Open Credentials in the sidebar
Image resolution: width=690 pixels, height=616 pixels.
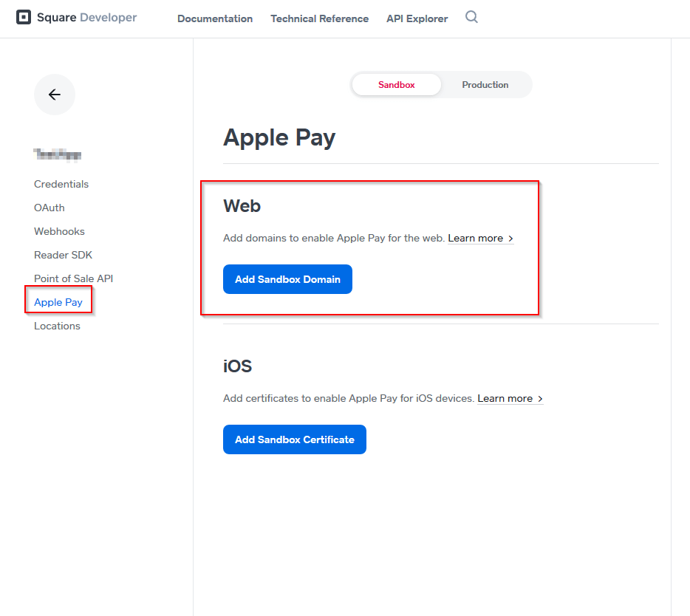[61, 184]
